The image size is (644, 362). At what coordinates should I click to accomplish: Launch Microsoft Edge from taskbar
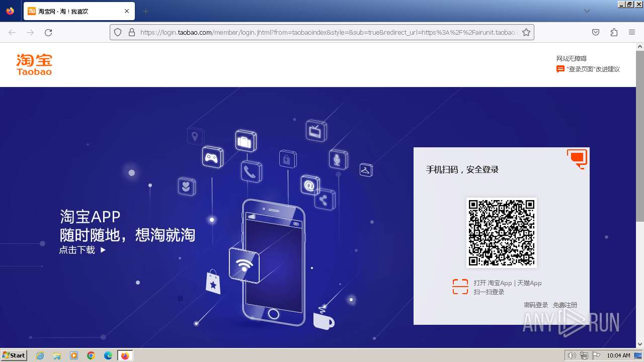click(108, 355)
